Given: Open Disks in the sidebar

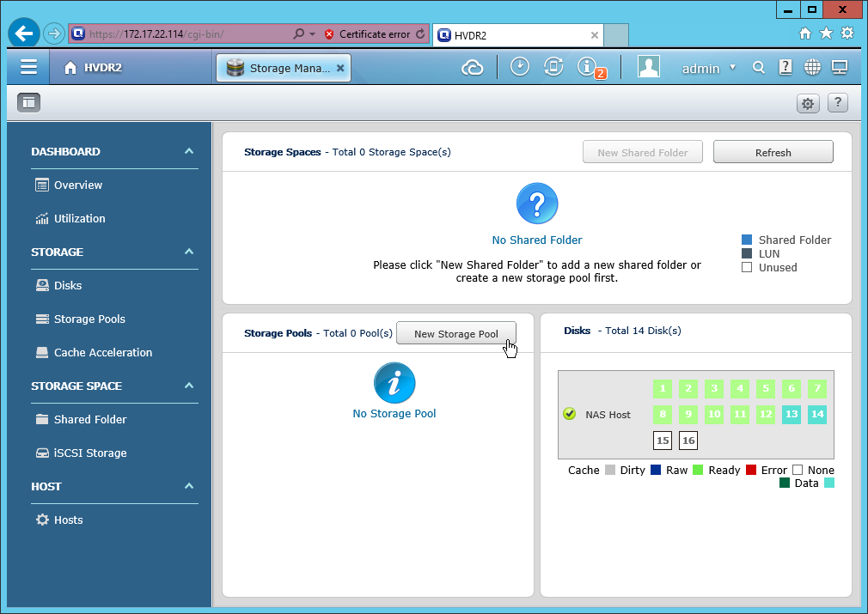Looking at the screenshot, I should [58, 285].
